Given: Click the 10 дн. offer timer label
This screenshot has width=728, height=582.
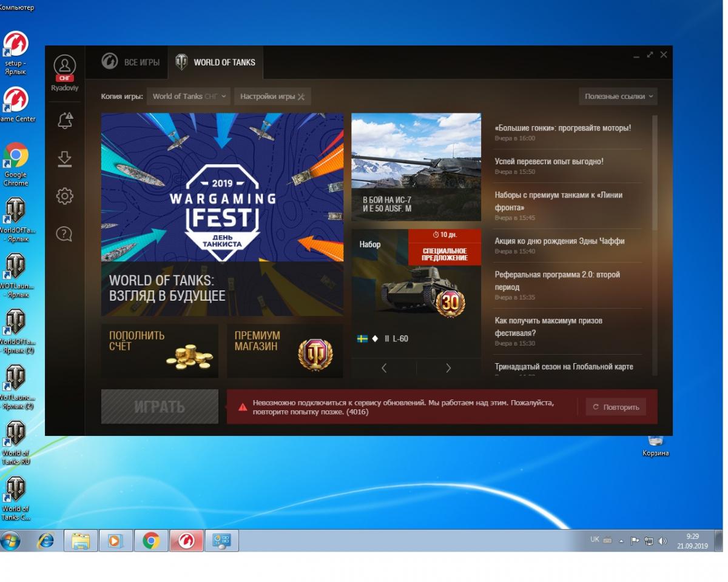Looking at the screenshot, I should 445,235.
